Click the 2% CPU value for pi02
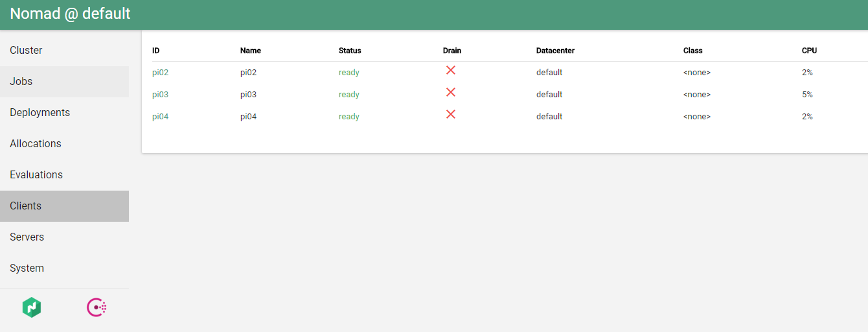The height and width of the screenshot is (332, 868). point(807,73)
